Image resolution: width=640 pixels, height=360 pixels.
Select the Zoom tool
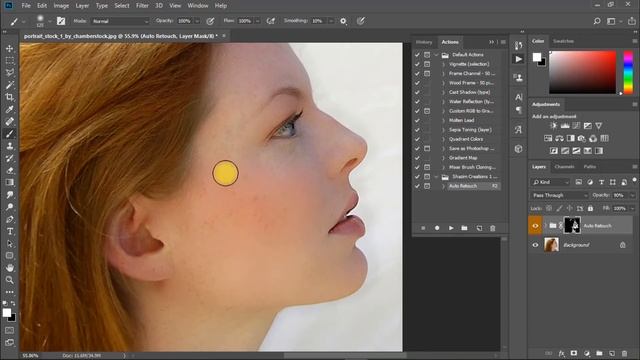coord(9,280)
